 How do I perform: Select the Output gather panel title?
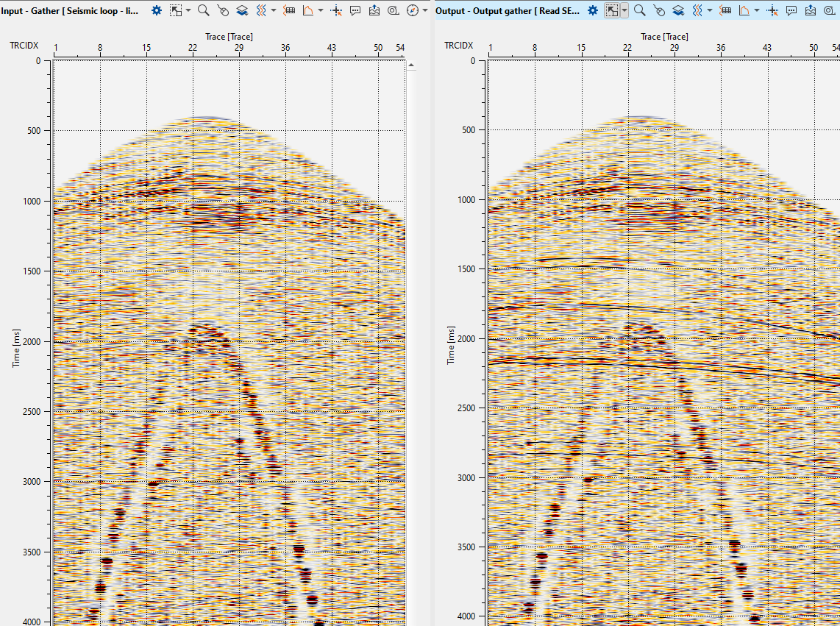coord(506,10)
